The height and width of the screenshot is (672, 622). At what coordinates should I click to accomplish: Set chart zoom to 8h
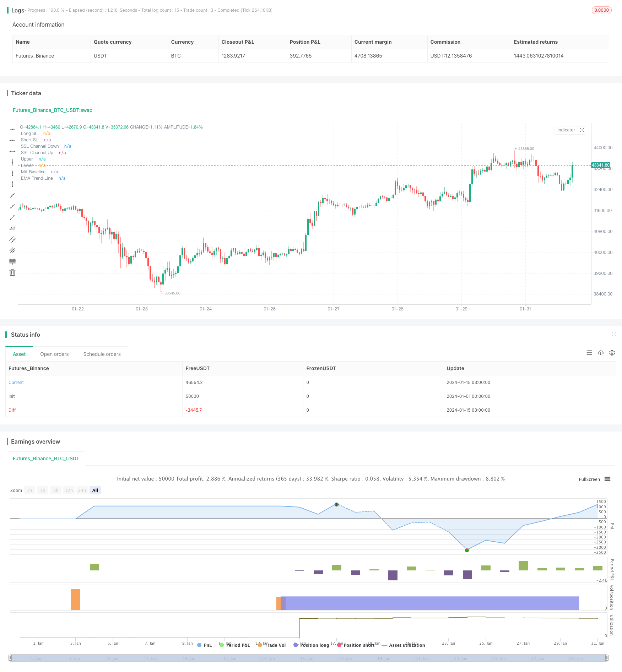pyautogui.click(x=56, y=491)
